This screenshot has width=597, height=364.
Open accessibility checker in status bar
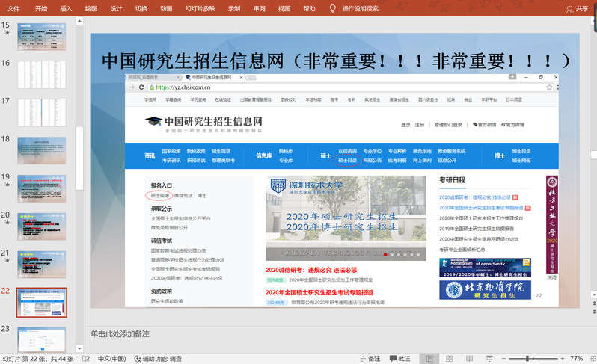click(x=157, y=359)
